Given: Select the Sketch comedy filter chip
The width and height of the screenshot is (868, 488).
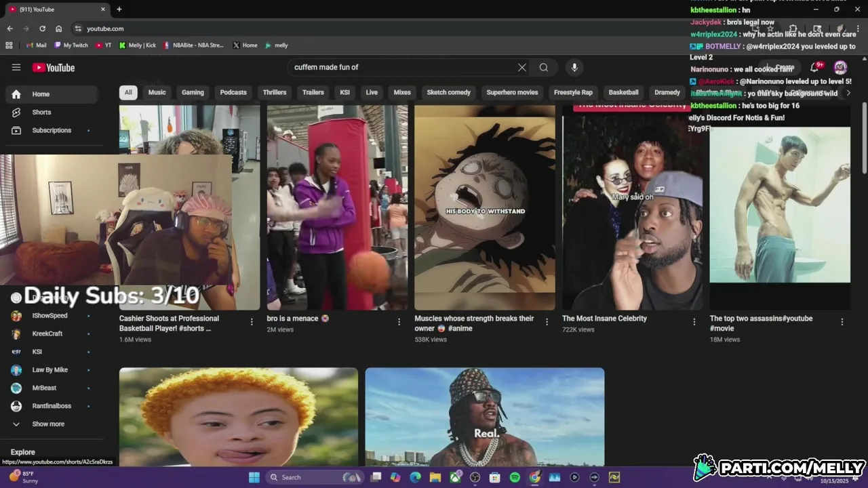Looking at the screenshot, I should coord(448,92).
